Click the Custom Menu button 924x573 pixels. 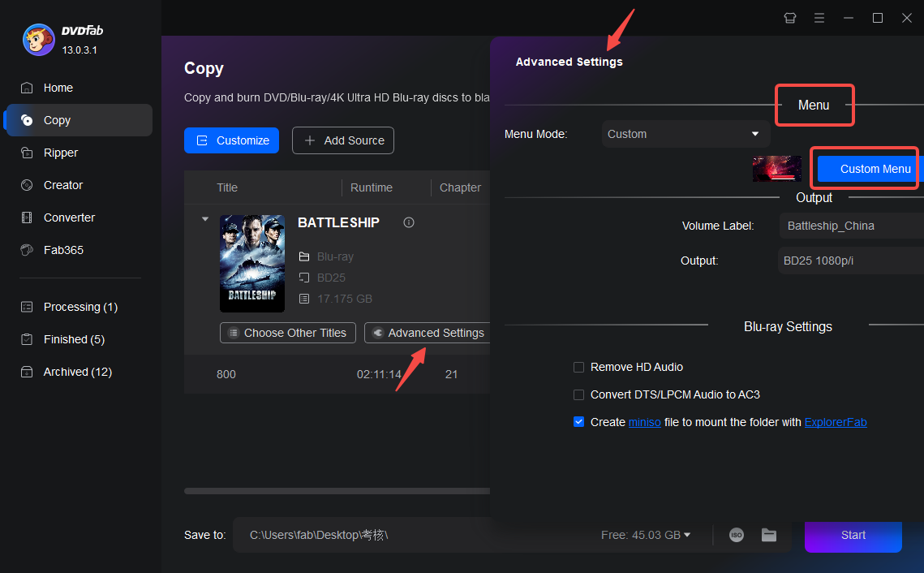point(870,169)
